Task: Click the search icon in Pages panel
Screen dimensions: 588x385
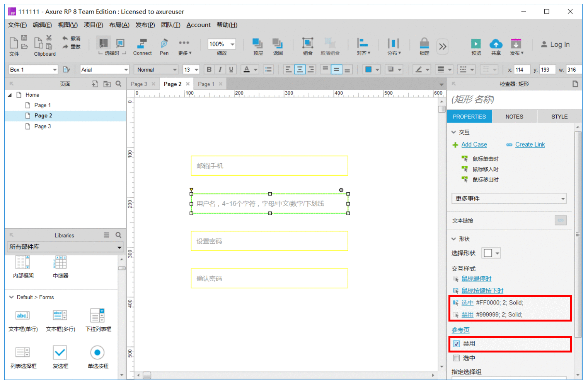Action: coord(119,84)
